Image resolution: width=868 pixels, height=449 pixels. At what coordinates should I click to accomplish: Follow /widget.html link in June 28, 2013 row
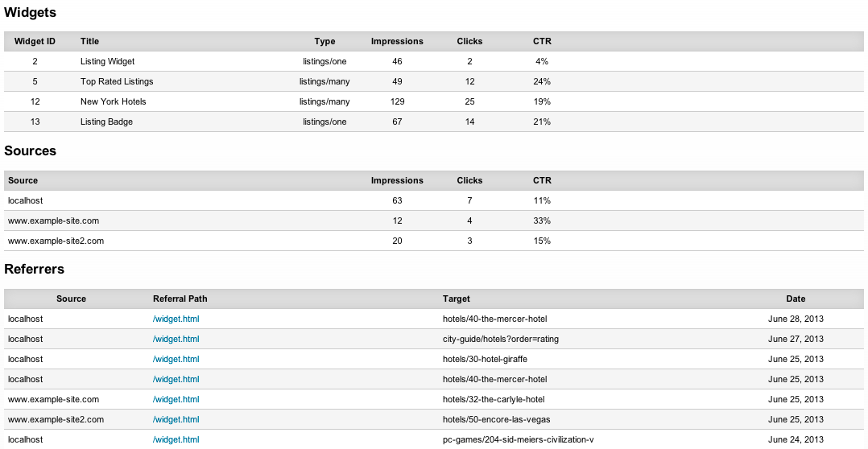point(176,319)
